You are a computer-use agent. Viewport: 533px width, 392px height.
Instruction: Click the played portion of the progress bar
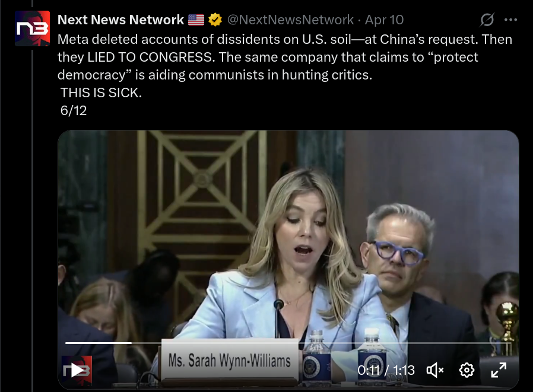[99, 343]
